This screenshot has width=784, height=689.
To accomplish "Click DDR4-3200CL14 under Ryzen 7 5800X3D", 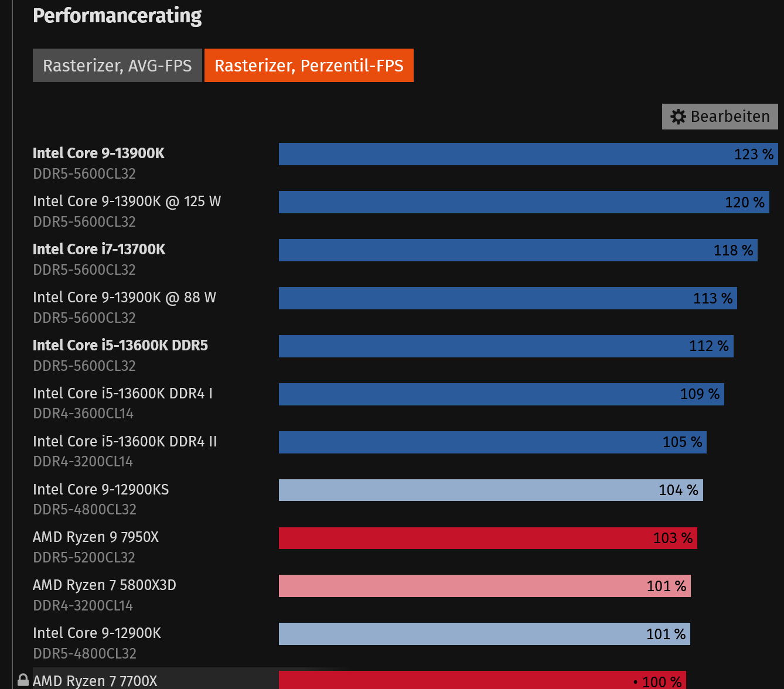I will pyautogui.click(x=83, y=606).
